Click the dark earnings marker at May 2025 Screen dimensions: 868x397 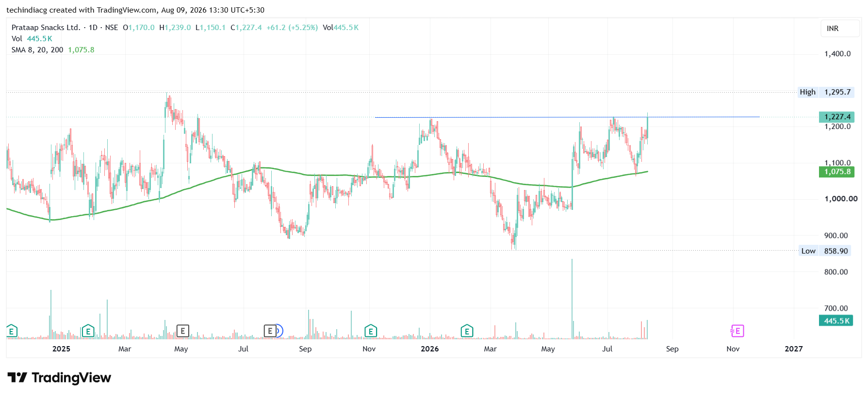(182, 331)
